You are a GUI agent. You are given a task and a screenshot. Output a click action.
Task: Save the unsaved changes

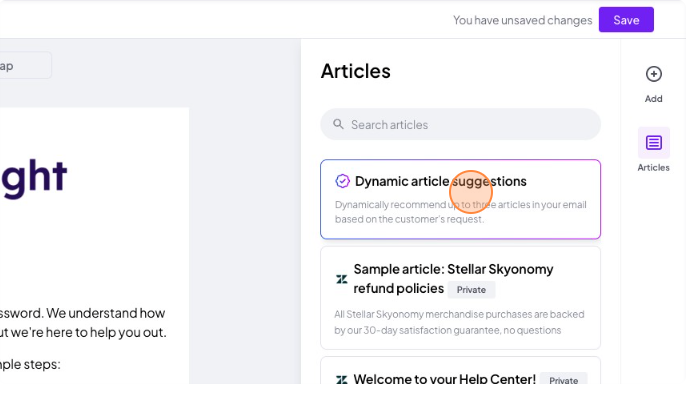coord(626,20)
